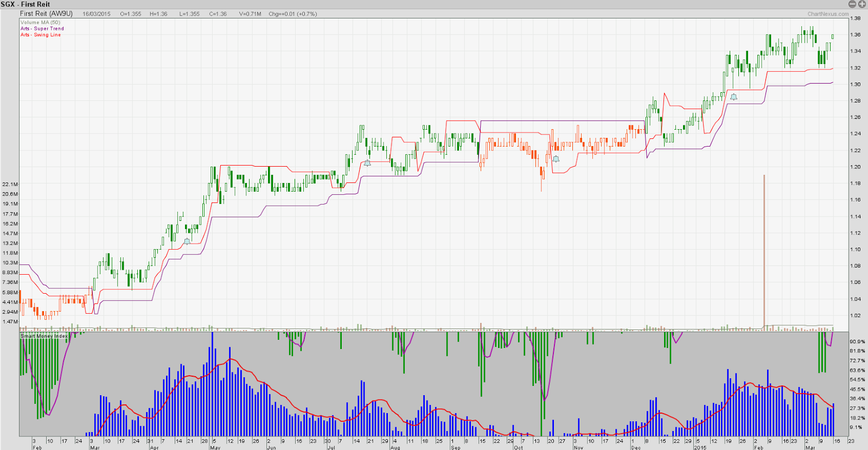868x450 pixels.
Task: Click the close price 'C=1.36'
Action: (x=218, y=14)
